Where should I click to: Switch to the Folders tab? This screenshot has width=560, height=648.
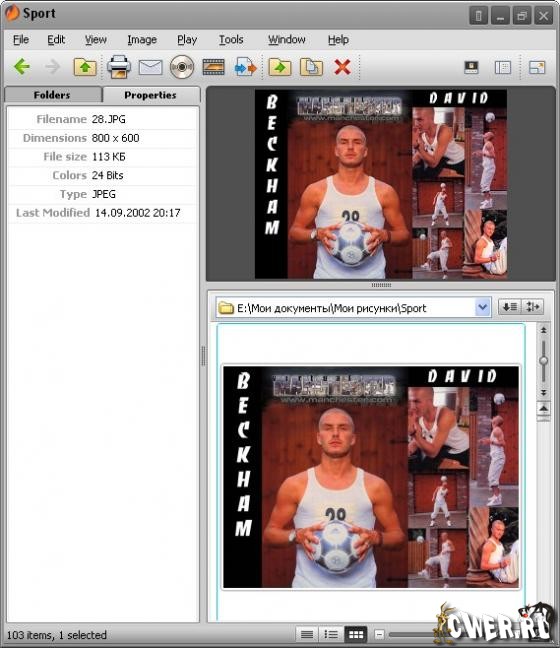52,95
